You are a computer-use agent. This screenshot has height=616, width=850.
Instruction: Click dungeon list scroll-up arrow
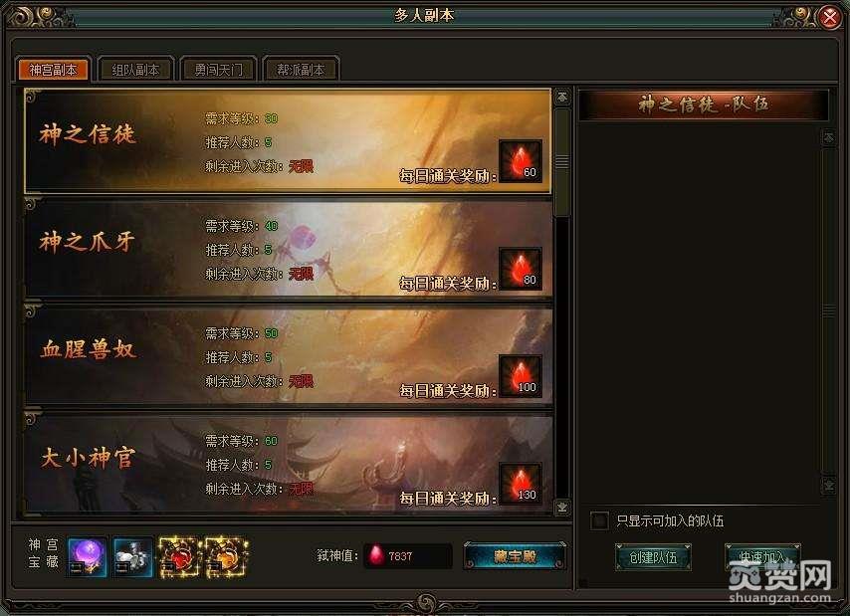click(x=562, y=98)
